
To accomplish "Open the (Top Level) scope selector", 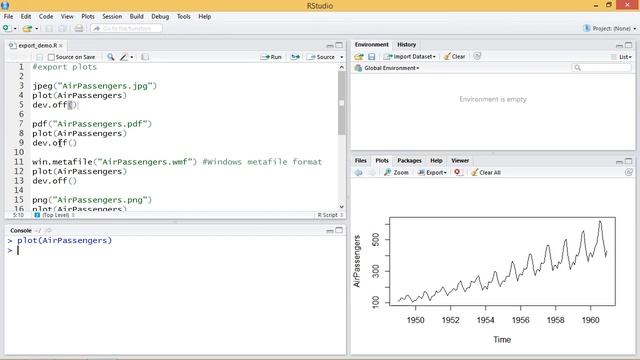I will (x=55, y=215).
